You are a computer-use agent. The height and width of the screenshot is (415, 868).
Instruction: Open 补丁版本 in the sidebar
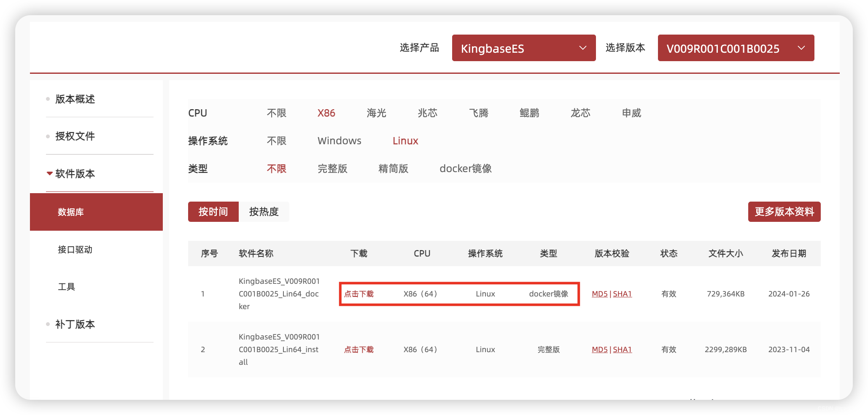point(75,324)
